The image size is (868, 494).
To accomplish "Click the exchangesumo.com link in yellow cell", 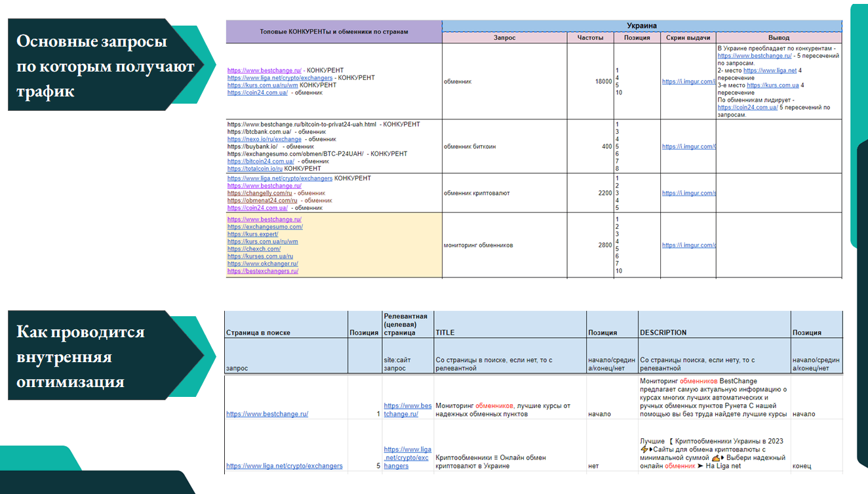I will click(x=265, y=227).
